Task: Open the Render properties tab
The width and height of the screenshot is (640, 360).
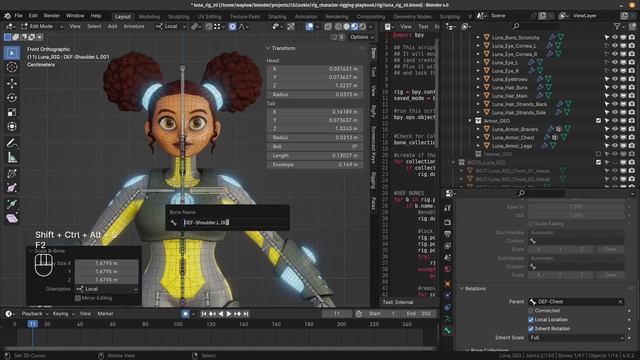Action: (x=447, y=222)
